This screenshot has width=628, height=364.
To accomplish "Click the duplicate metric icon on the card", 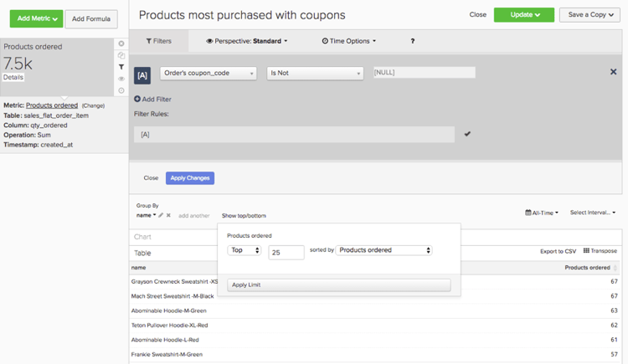I will pyautogui.click(x=121, y=55).
